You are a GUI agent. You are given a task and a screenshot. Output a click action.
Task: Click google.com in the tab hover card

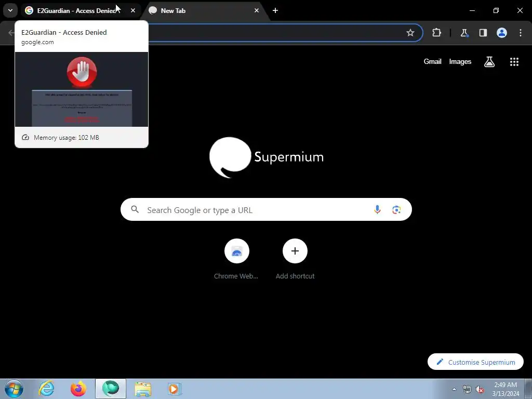pyautogui.click(x=37, y=42)
